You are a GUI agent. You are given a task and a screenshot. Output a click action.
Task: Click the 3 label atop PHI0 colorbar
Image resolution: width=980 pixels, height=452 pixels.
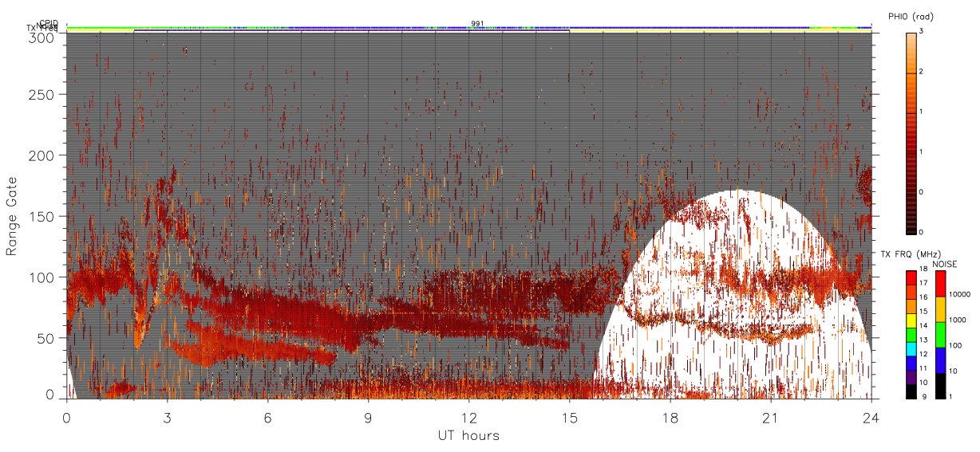coord(922,32)
